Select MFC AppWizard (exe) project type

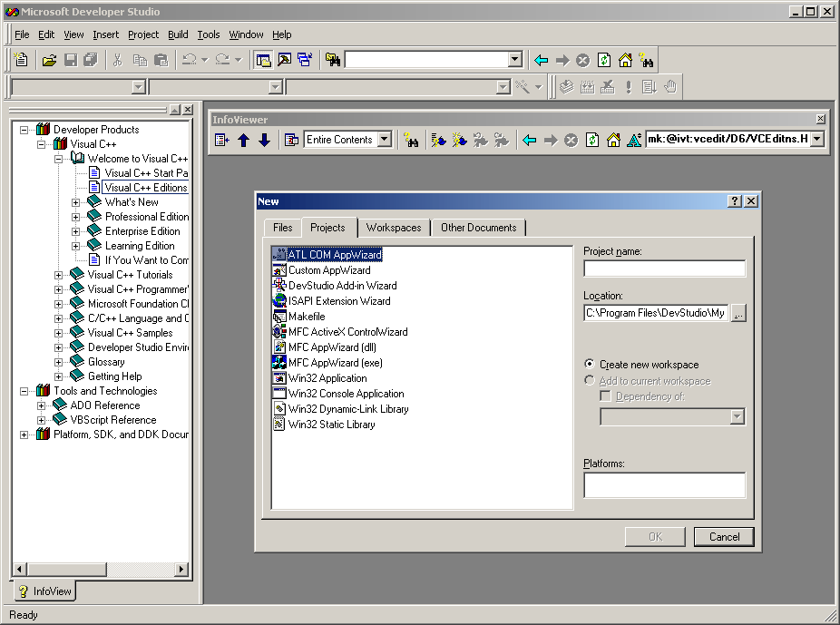point(336,363)
